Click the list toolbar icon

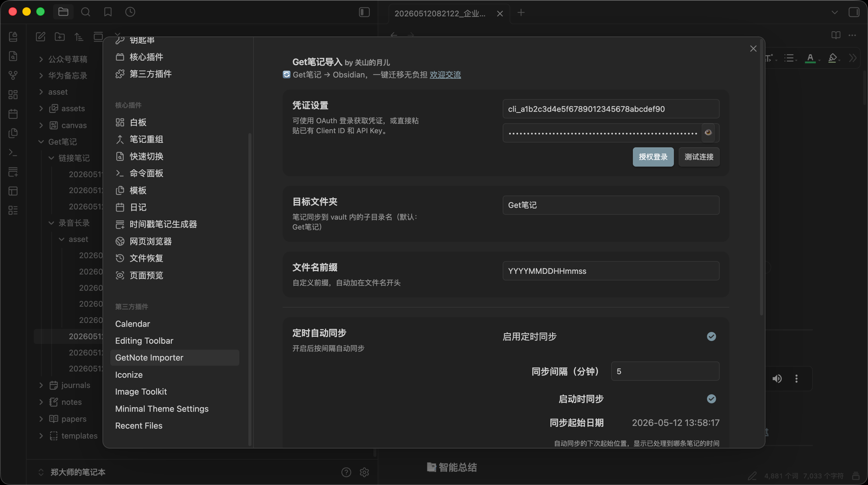click(x=789, y=58)
